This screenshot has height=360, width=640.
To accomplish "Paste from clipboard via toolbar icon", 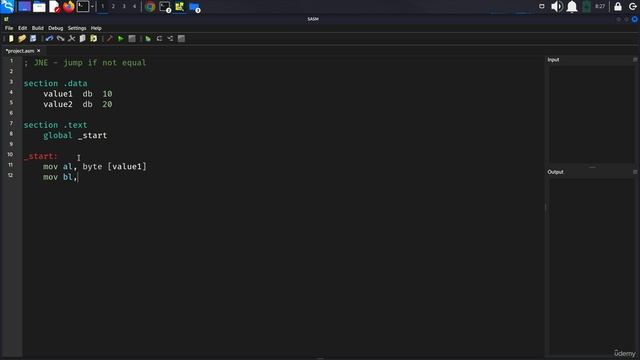I will (93, 38).
